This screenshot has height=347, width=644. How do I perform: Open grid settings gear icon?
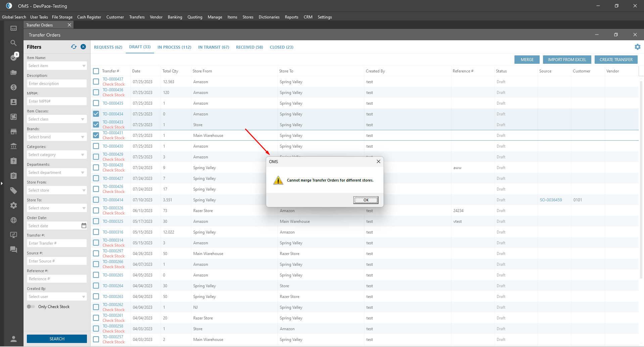coord(638,47)
